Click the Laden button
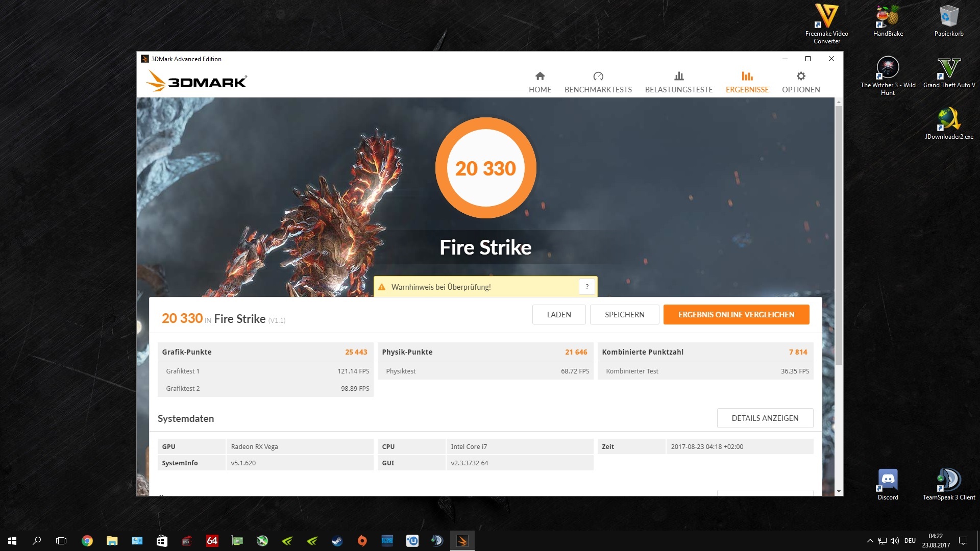980x551 pixels. tap(558, 315)
